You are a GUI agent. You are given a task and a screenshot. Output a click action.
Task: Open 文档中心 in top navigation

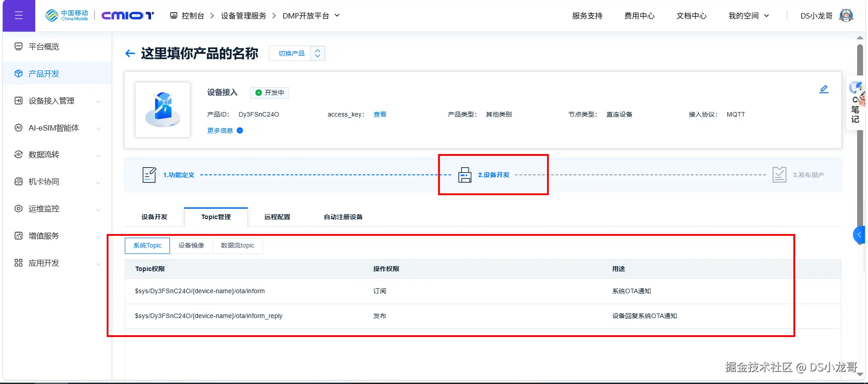click(x=691, y=16)
